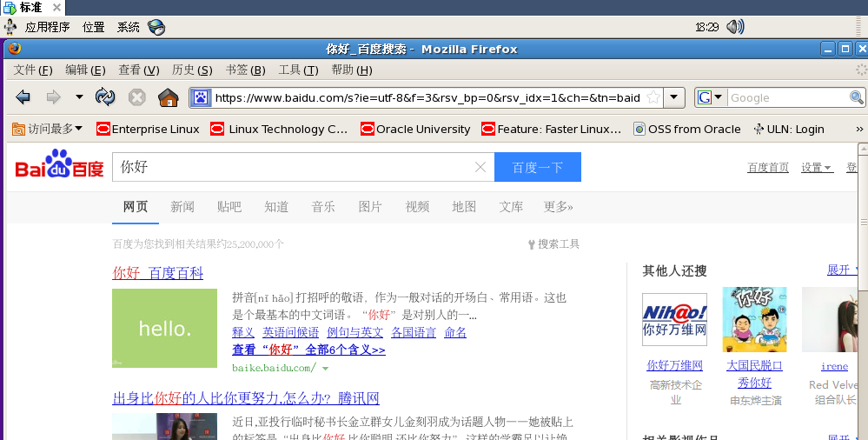
Task: Switch to the 视频 tab
Action: [417, 207]
